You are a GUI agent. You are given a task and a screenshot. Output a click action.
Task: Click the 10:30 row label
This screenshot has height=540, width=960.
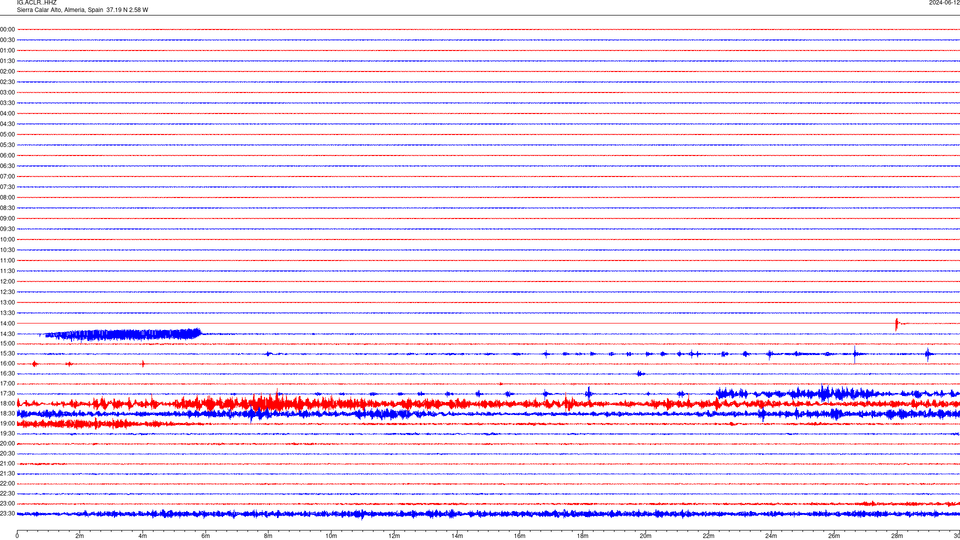[7, 250]
